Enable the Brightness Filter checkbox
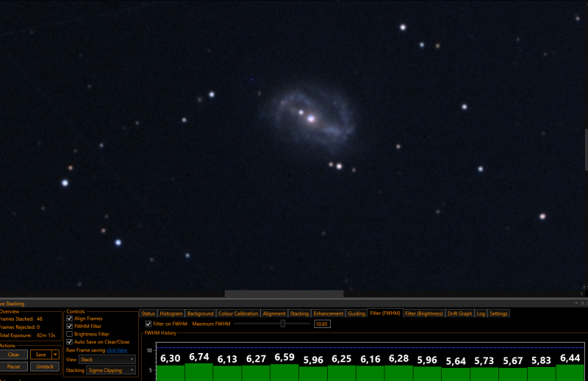This screenshot has height=381, width=588. click(69, 334)
